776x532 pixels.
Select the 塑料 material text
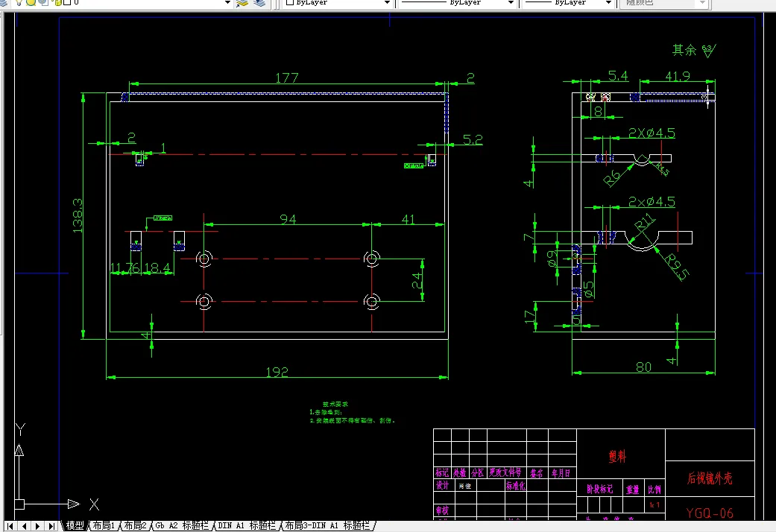[618, 456]
